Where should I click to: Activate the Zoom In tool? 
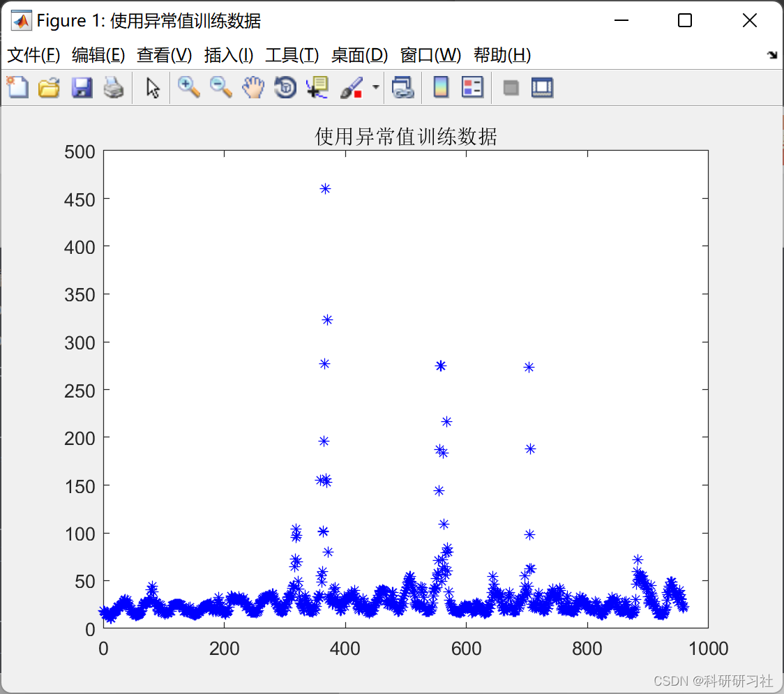(x=188, y=87)
